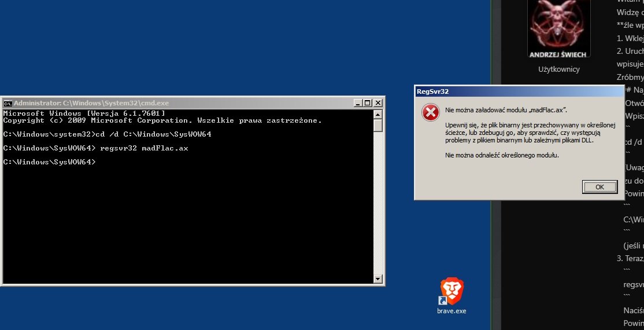
Task: Click the cmd.exe system menu icon
Action: 8,102
